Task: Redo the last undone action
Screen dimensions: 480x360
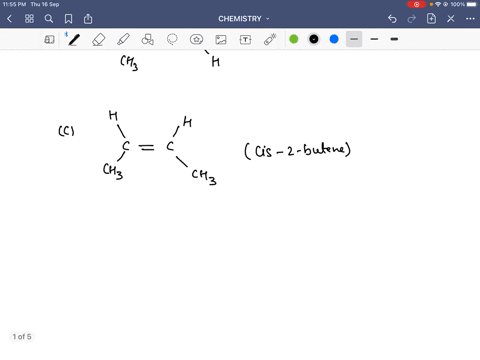Action: pyautogui.click(x=412, y=19)
